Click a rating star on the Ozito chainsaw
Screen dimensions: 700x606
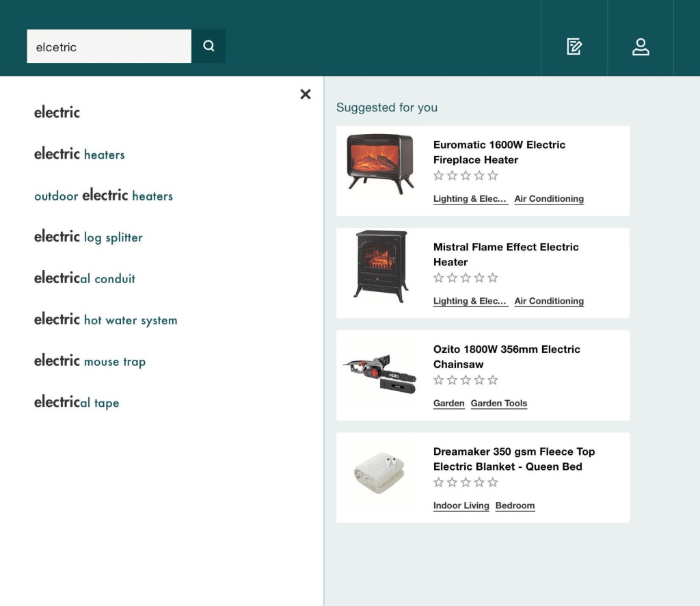[x=466, y=380]
